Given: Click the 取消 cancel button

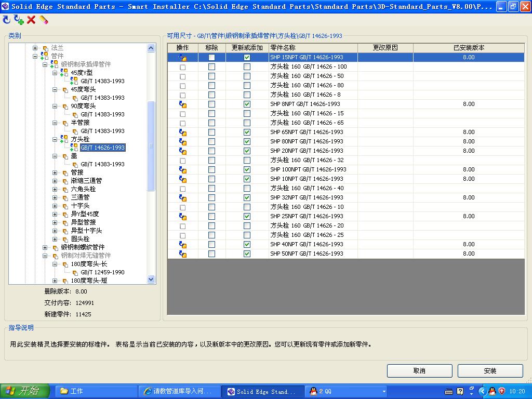Looking at the screenshot, I should click(419, 371).
